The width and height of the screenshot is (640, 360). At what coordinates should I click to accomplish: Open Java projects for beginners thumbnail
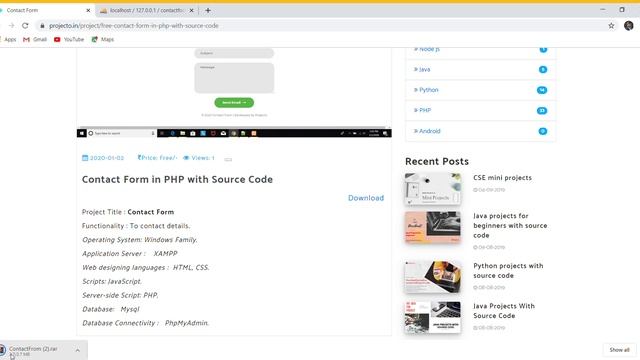(433, 227)
